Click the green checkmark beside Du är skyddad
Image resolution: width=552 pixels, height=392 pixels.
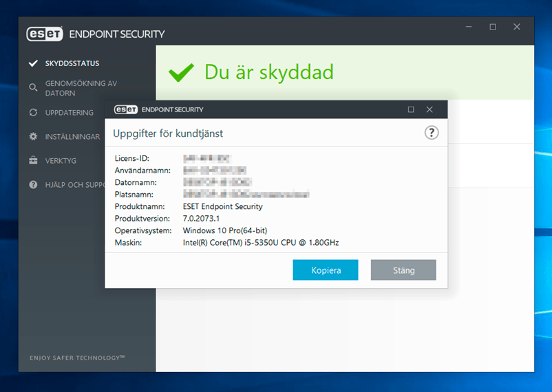click(x=182, y=72)
